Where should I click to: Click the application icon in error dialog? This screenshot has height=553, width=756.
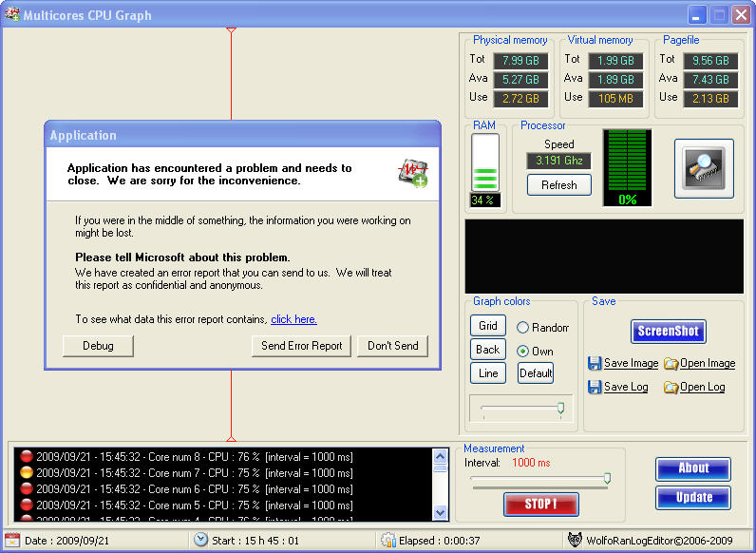(413, 173)
